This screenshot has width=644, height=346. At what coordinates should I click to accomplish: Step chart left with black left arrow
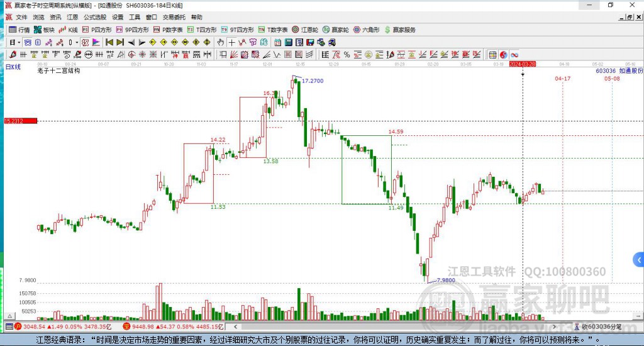pyautogui.click(x=131, y=42)
